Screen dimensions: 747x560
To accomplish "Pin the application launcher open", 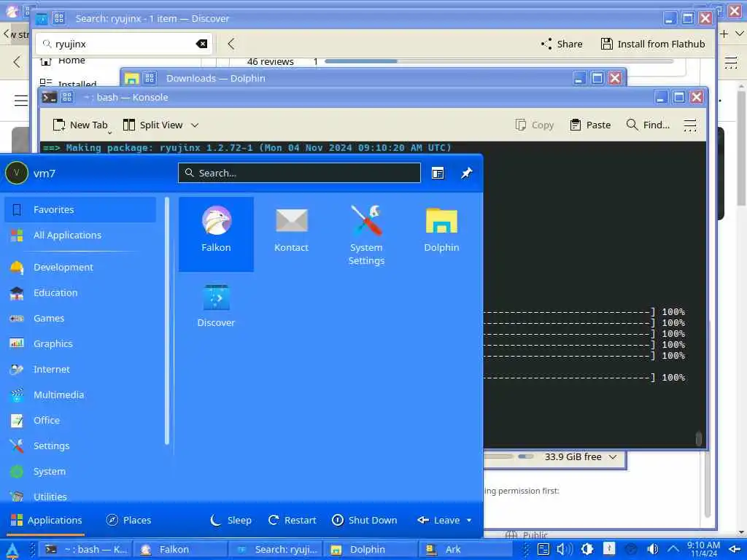I will pyautogui.click(x=466, y=173).
